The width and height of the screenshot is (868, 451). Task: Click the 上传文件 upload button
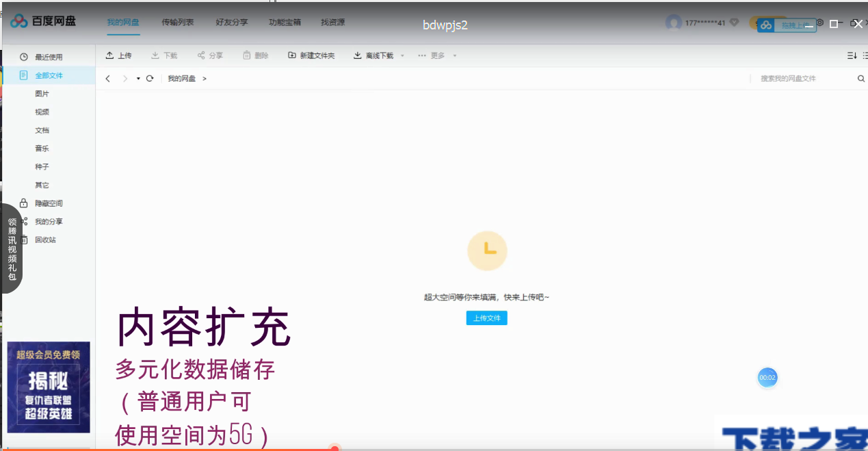[x=486, y=318]
